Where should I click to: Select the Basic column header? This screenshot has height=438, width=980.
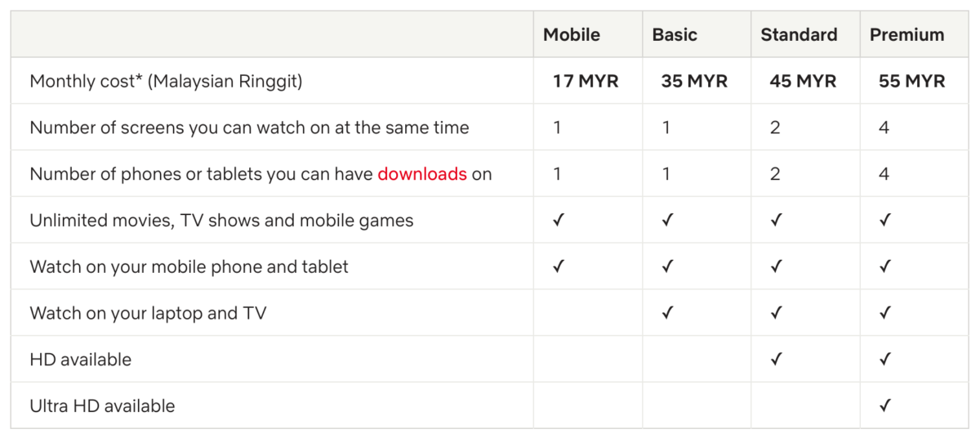pos(675,35)
